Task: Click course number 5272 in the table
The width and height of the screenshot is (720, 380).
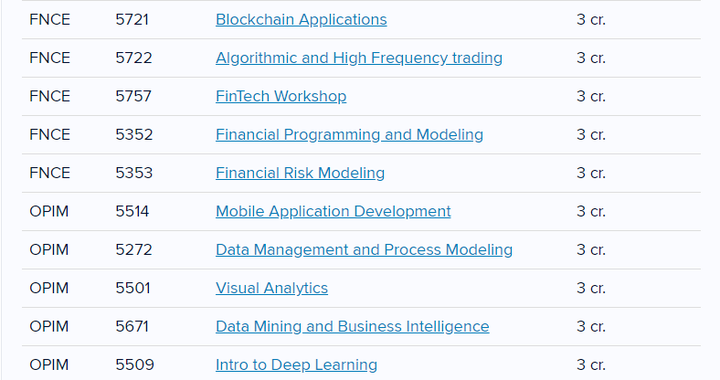Action: coord(134,250)
